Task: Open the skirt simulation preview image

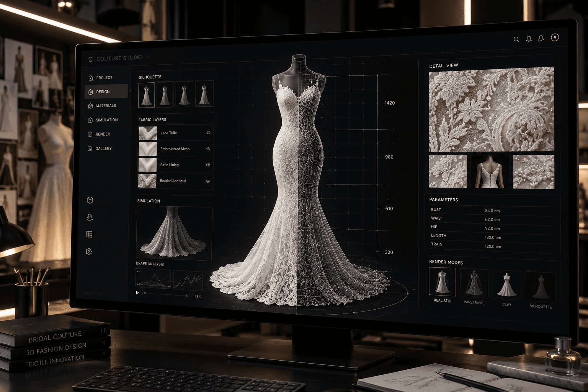Action: point(174,233)
